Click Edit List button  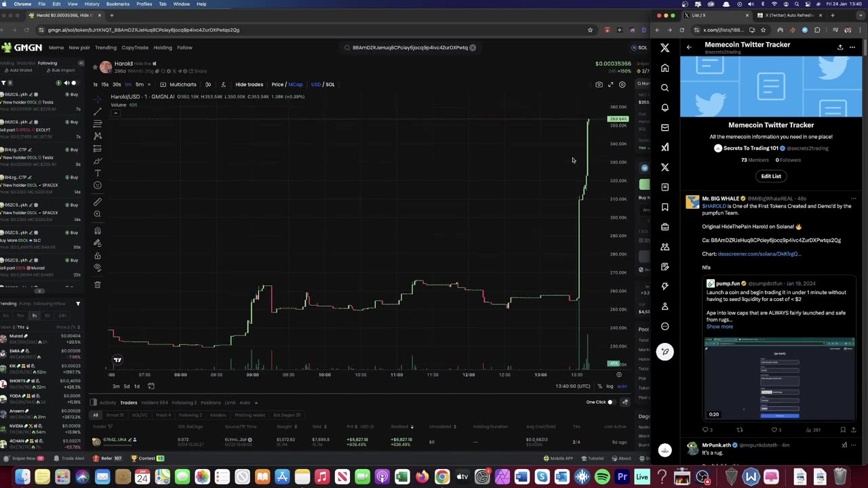[x=771, y=176]
